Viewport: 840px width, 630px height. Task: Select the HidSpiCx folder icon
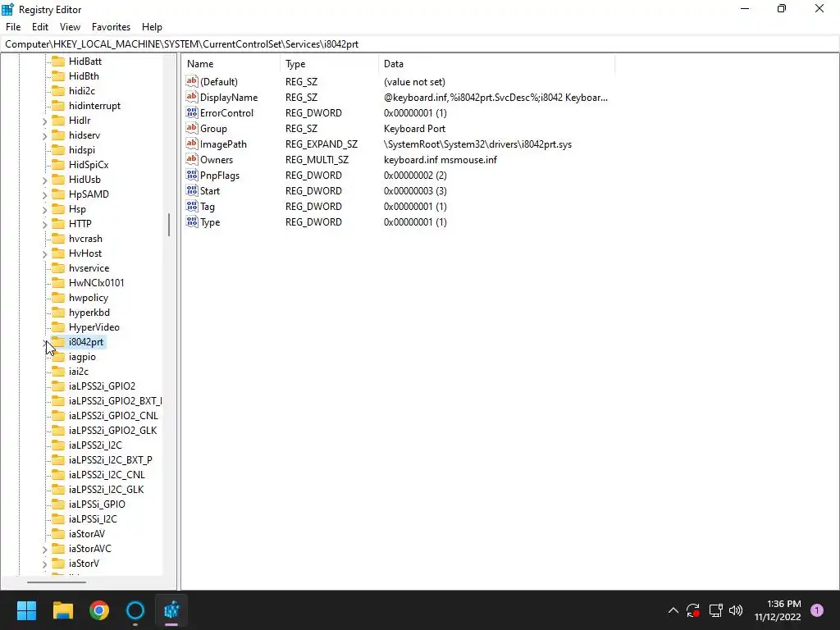[58, 164]
